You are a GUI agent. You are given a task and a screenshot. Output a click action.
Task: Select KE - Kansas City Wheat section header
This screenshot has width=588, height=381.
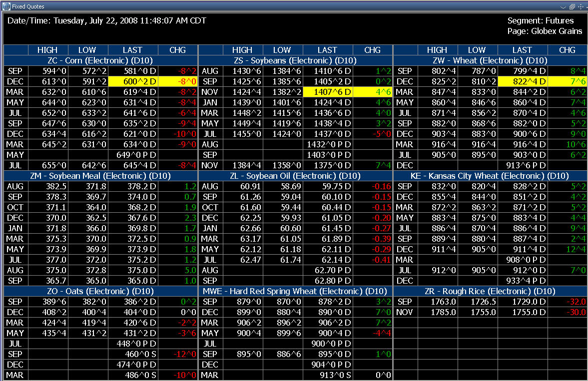coord(490,176)
